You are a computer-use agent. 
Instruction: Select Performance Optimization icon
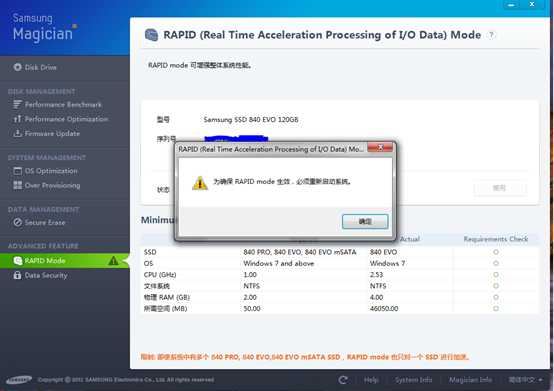pos(17,119)
